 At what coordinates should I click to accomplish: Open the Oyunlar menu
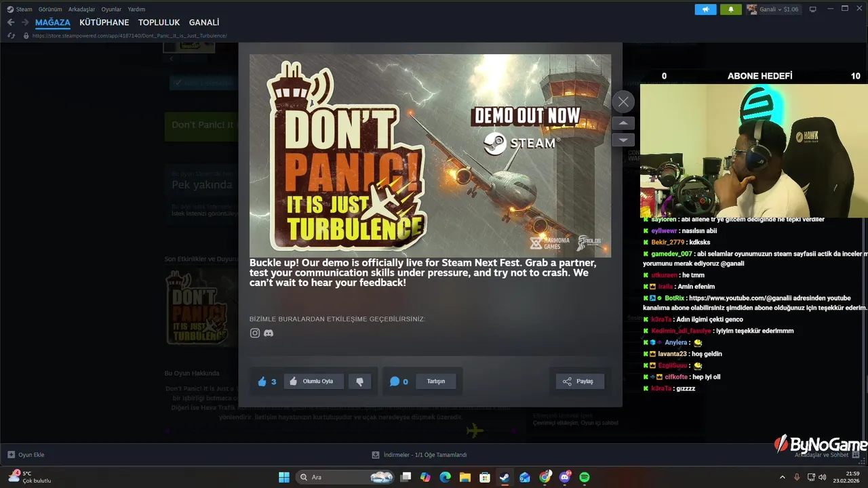pyautogui.click(x=112, y=9)
